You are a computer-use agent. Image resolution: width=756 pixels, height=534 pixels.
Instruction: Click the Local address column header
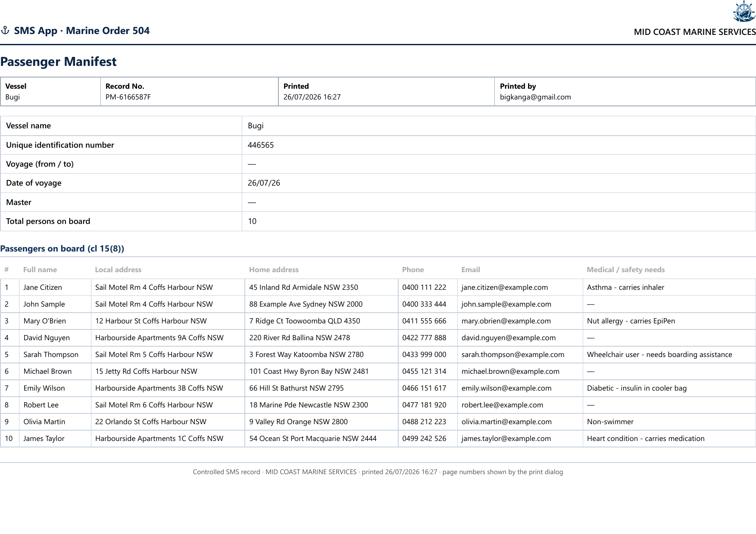pos(118,270)
